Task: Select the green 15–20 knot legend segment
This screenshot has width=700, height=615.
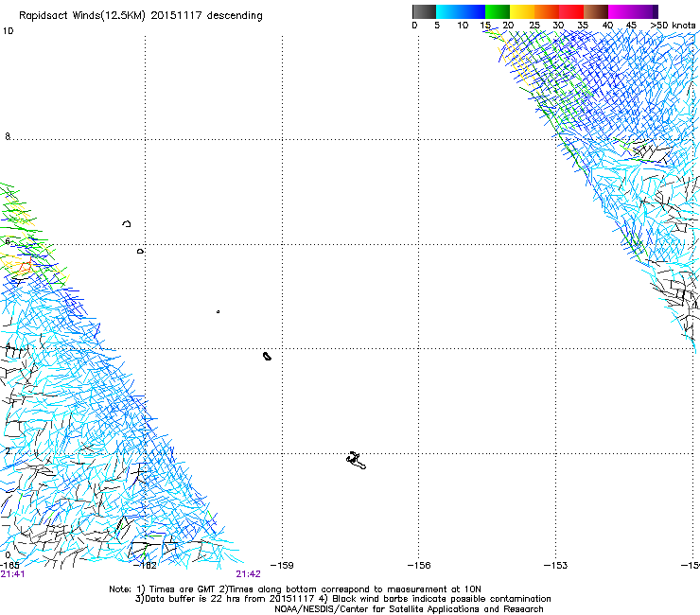Action: (498, 11)
